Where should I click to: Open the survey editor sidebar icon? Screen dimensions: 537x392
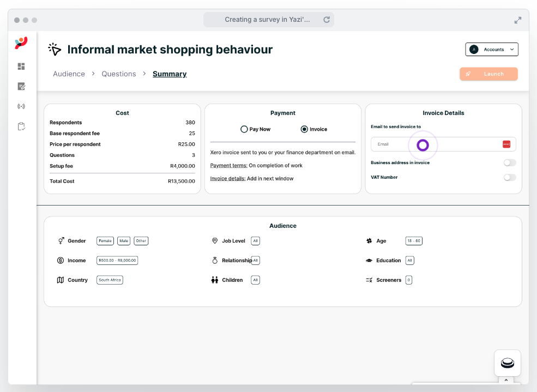21,86
